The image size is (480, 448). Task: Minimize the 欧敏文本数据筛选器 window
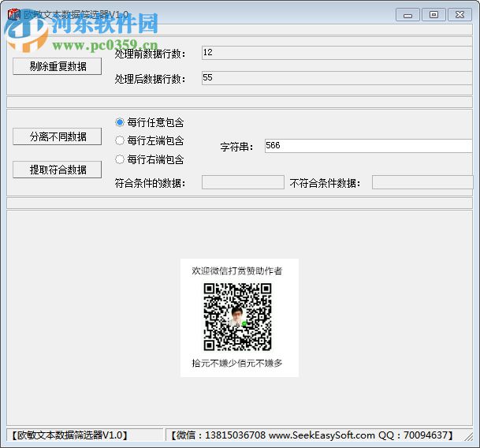[x=407, y=15]
